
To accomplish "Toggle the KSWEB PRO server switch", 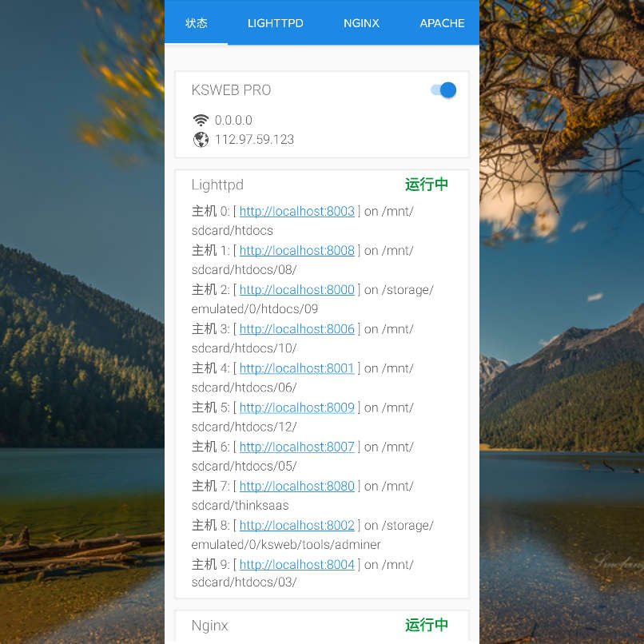I will coord(443,90).
